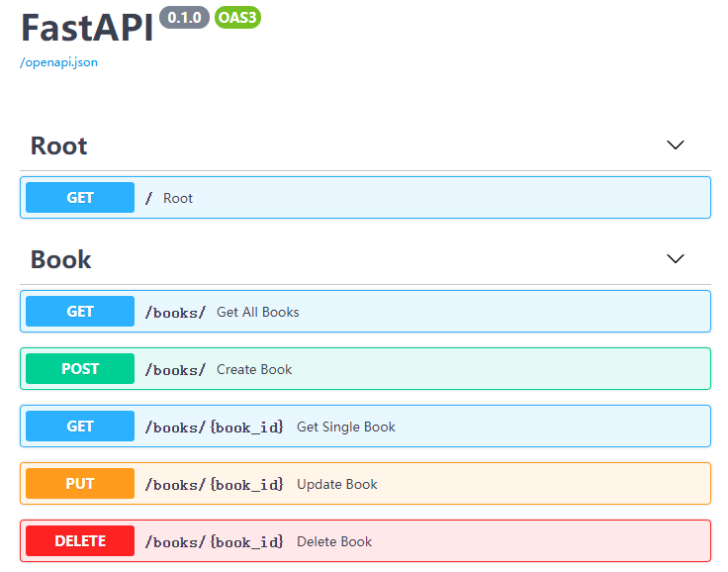Collapse the Root section chevron

pyautogui.click(x=676, y=145)
